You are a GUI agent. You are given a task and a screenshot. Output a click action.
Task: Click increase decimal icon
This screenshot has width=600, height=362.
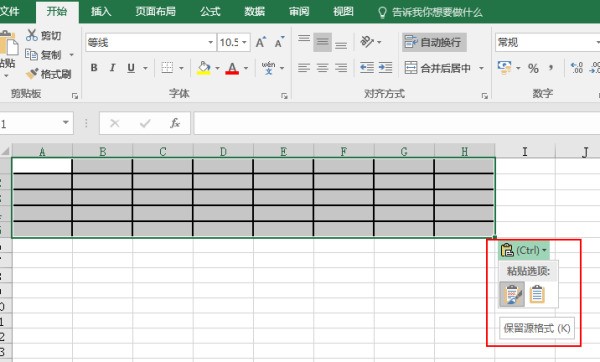[576, 68]
